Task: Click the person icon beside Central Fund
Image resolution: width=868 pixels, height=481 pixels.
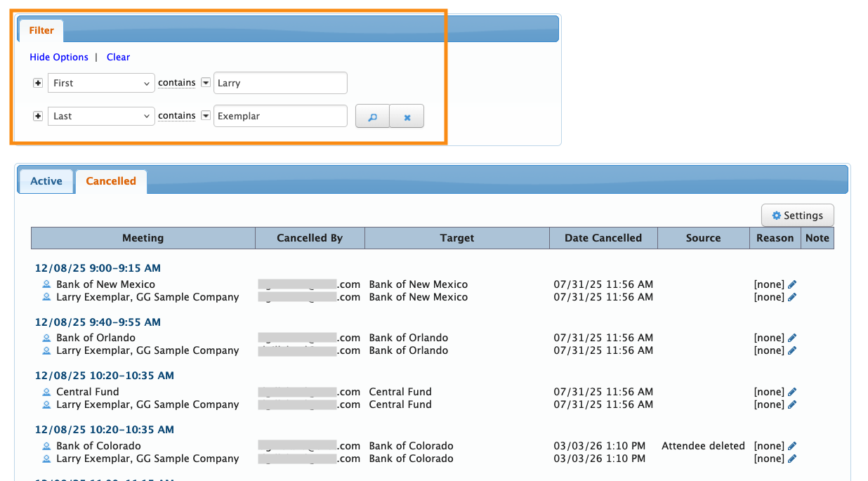Action: pyautogui.click(x=46, y=392)
